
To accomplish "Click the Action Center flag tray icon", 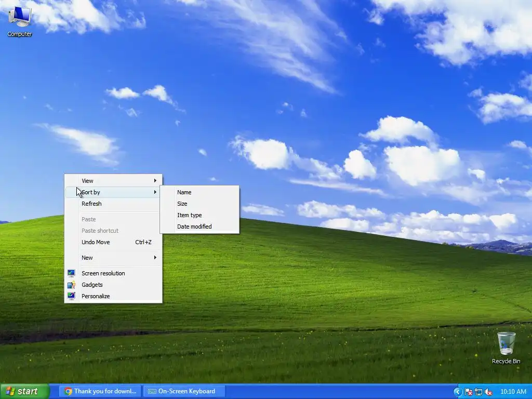I will [x=469, y=392].
